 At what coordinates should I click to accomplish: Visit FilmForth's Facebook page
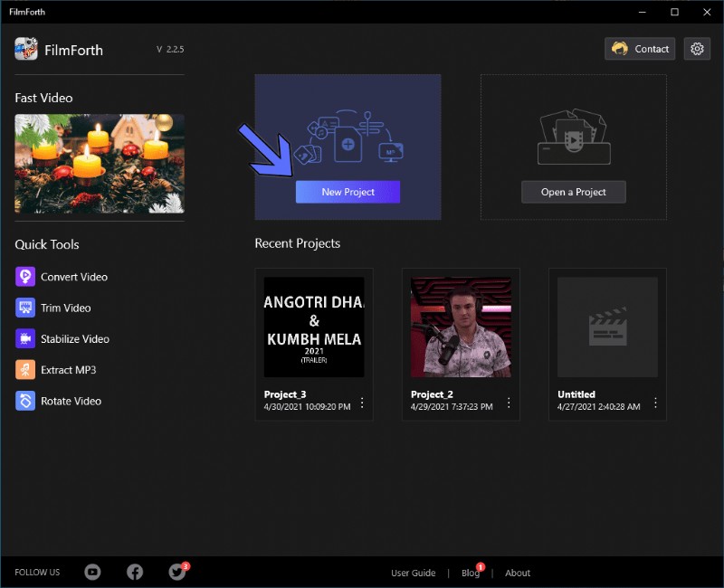coord(135,572)
